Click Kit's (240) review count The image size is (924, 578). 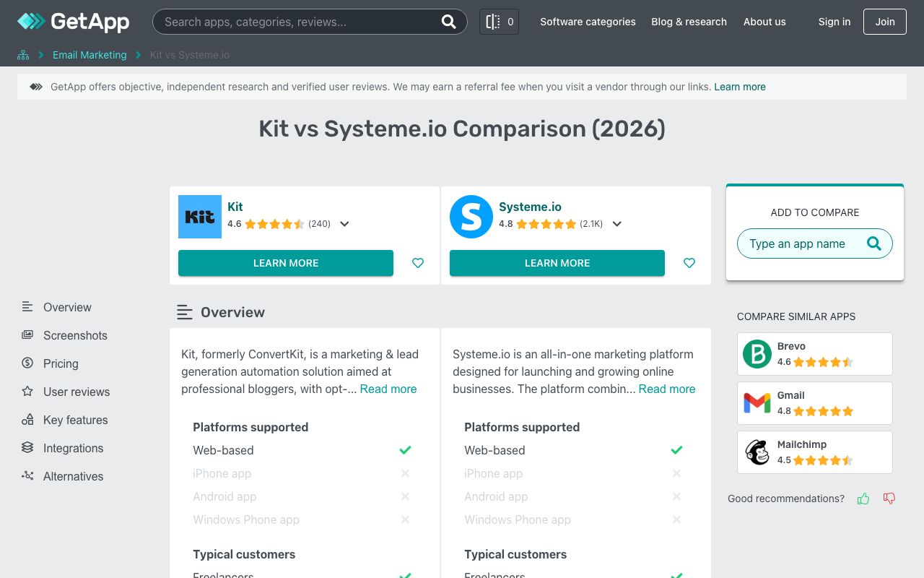tap(319, 224)
